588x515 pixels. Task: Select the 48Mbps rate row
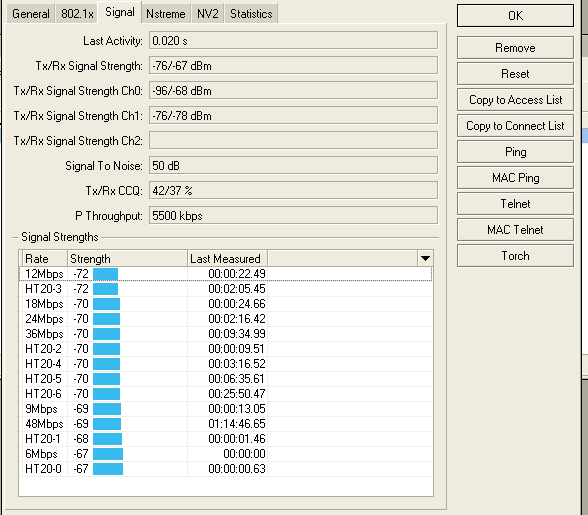click(226, 424)
